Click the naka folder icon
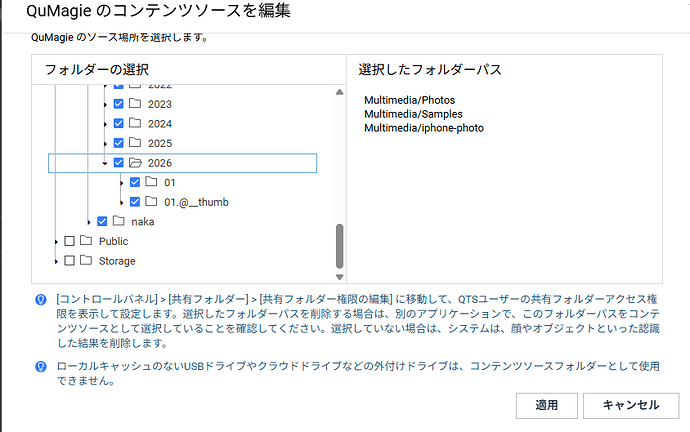The width and height of the screenshot is (690, 432). pos(118,221)
